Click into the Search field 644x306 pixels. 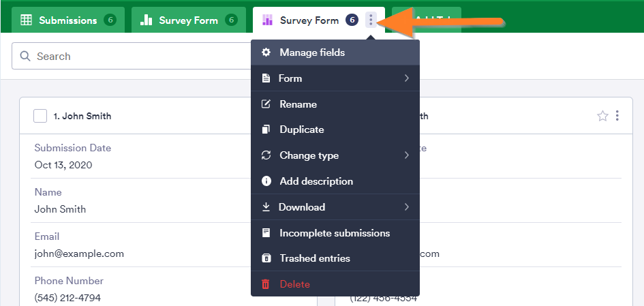pyautogui.click(x=136, y=56)
